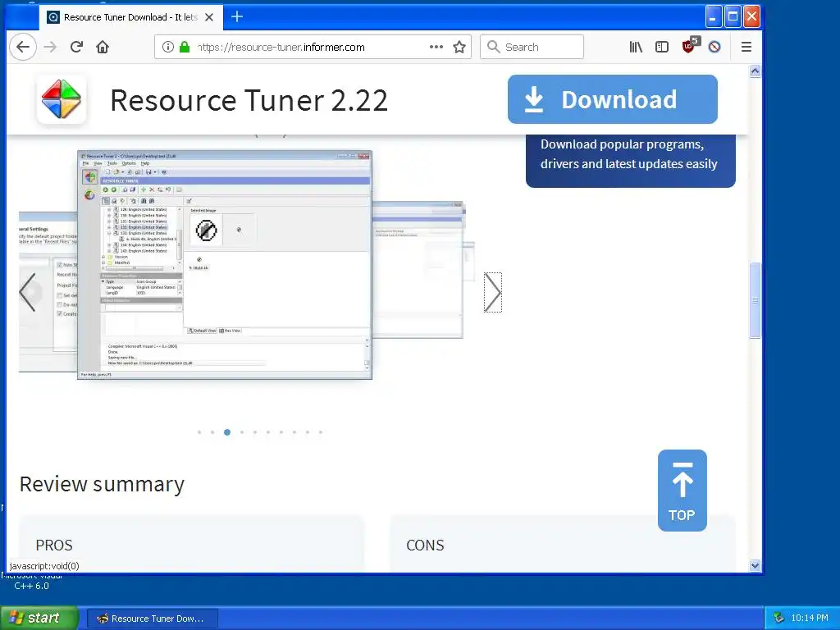Bookmark this page with the star icon
The image size is (840, 630).
pos(459,47)
